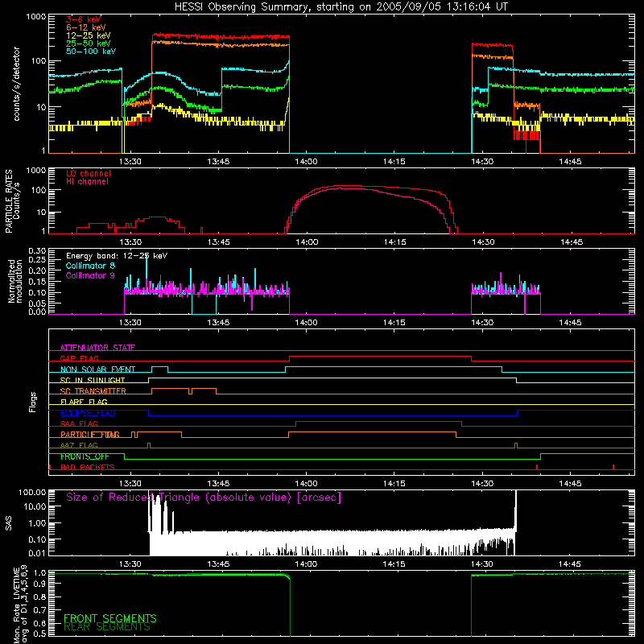Select the 'BAD_PACKETS' flag label

(x=88, y=467)
